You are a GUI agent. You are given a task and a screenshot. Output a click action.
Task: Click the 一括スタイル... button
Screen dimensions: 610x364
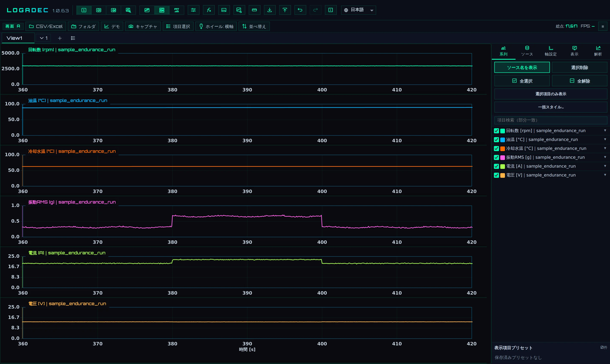click(x=551, y=107)
